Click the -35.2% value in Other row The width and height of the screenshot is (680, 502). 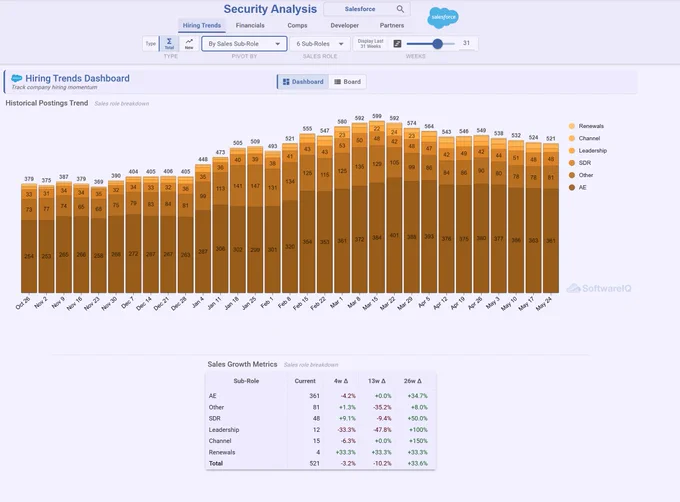(382, 407)
